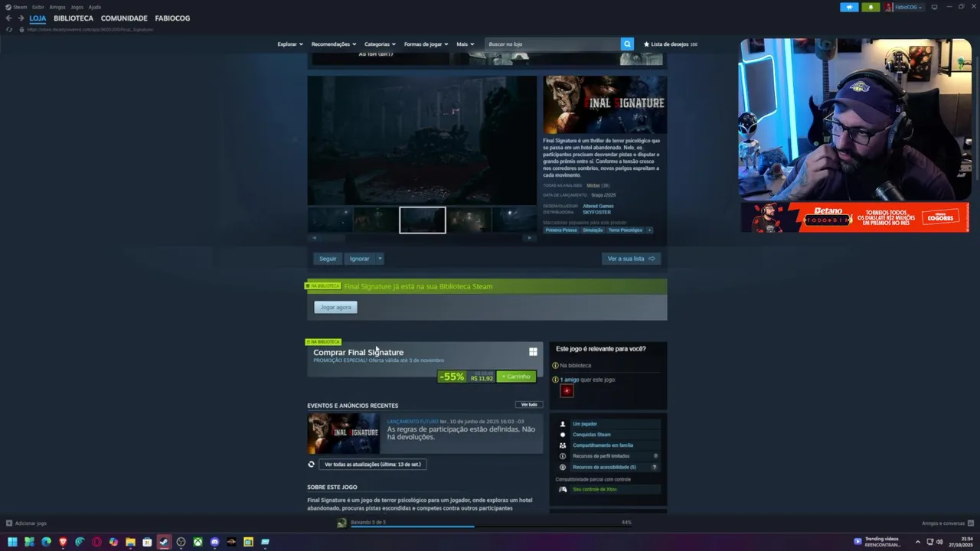Click the Seguir button
Screen dimensions: 980x551
[328, 259]
